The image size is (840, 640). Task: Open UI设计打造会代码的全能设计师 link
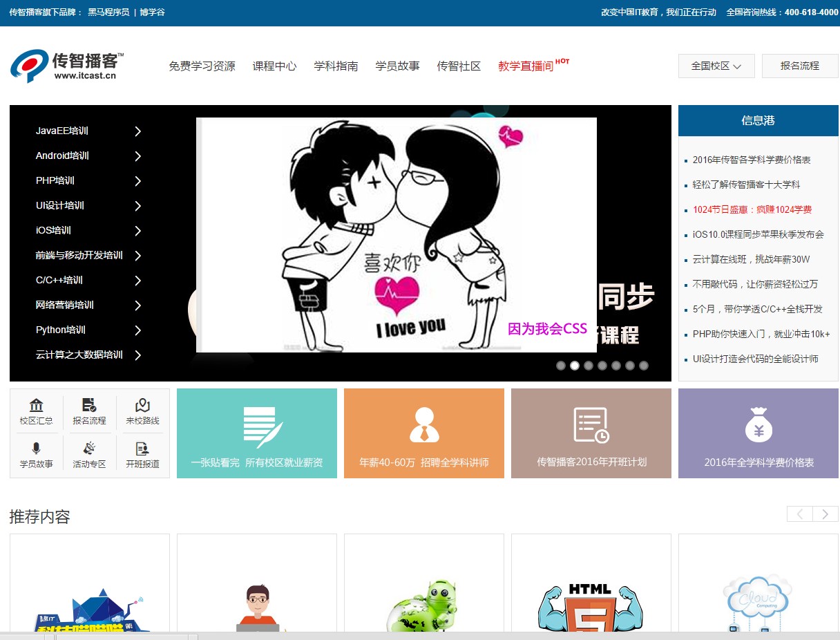click(756, 359)
